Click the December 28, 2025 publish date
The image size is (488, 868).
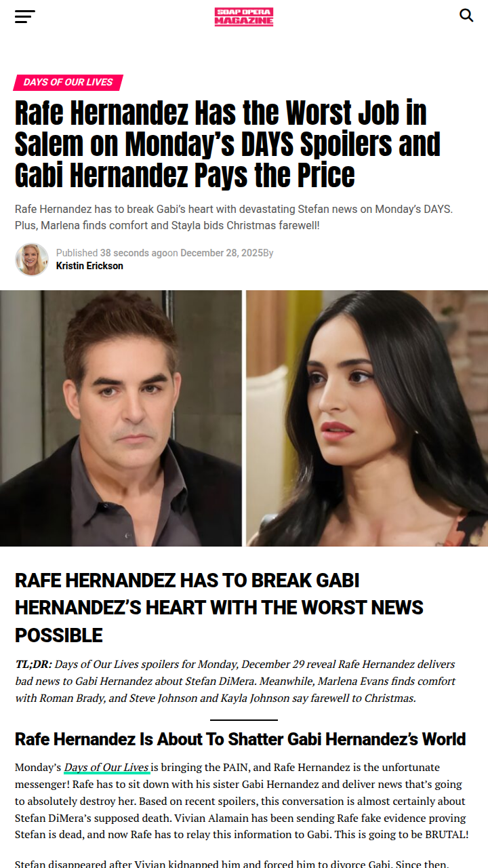click(221, 253)
